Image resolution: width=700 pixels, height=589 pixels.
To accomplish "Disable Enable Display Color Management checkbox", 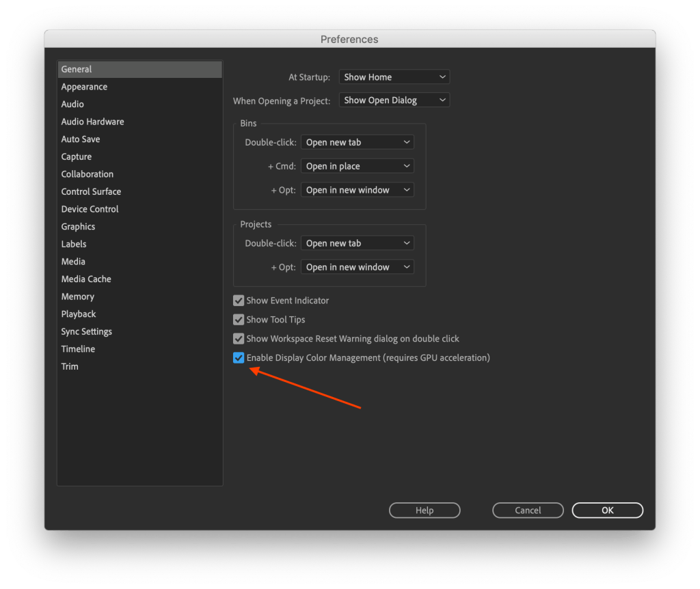I will click(239, 358).
